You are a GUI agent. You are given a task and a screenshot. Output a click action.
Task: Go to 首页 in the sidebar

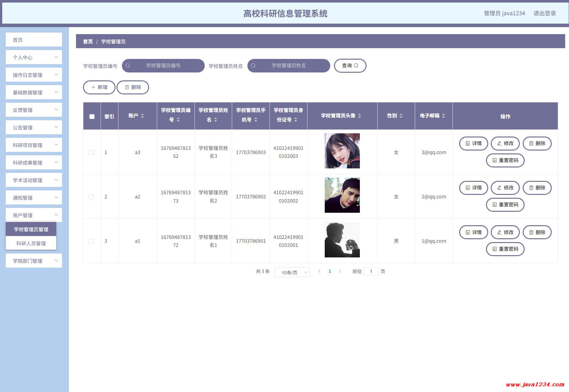pyautogui.click(x=34, y=40)
